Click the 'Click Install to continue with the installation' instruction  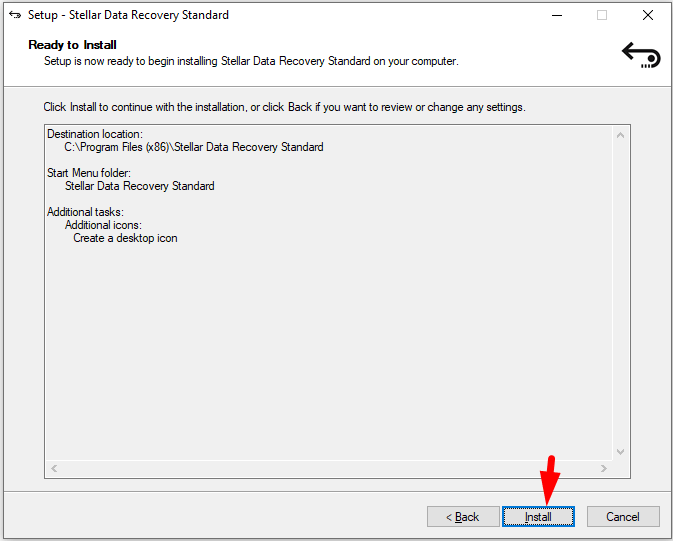285,107
